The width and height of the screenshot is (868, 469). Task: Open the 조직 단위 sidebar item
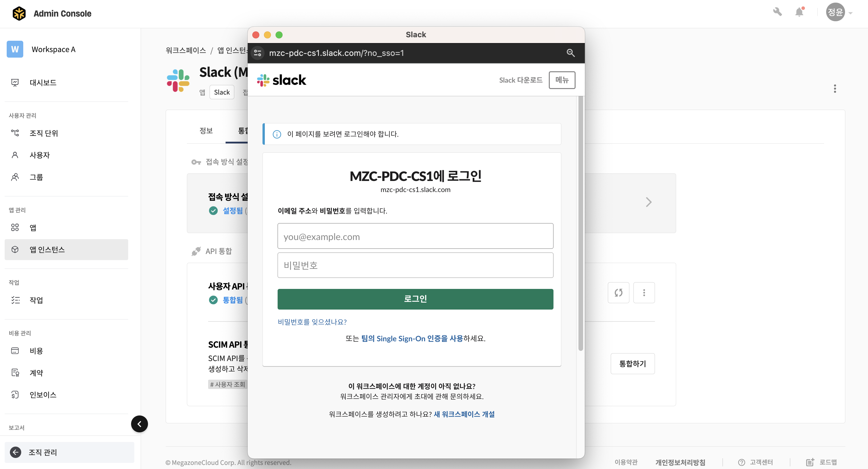44,133
